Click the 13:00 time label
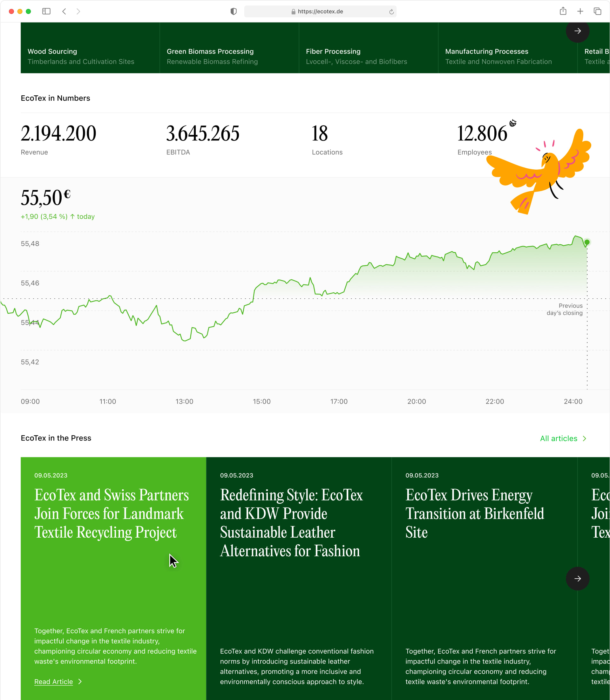Viewport: 610px width, 700px height. tap(184, 401)
